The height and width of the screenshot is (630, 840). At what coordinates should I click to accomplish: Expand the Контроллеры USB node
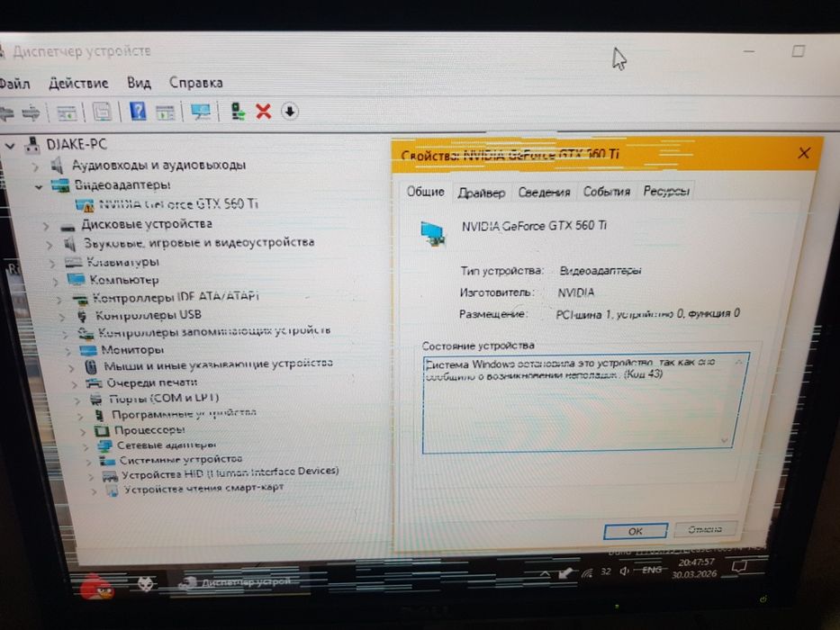(x=61, y=317)
